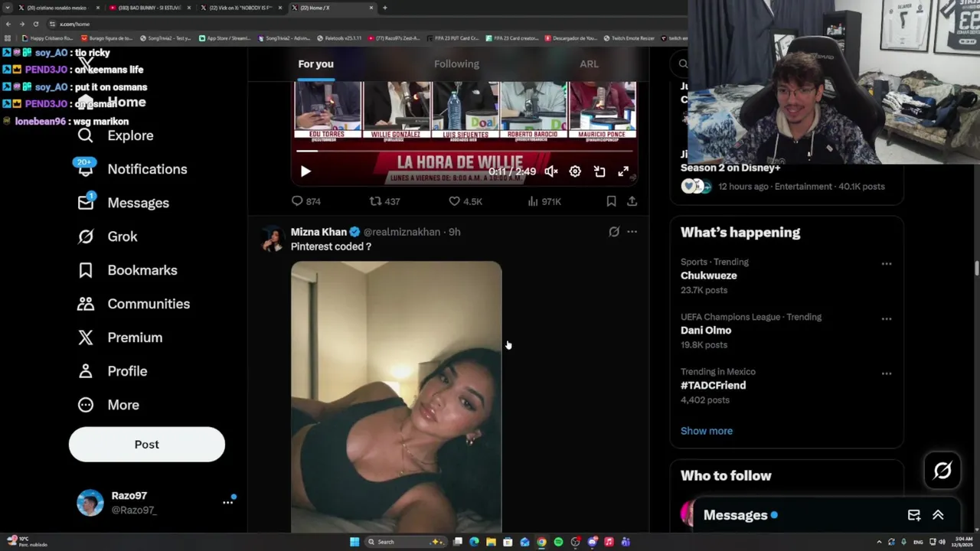Reload the x.com page
Viewport: 980px width, 551px height.
[35, 24]
